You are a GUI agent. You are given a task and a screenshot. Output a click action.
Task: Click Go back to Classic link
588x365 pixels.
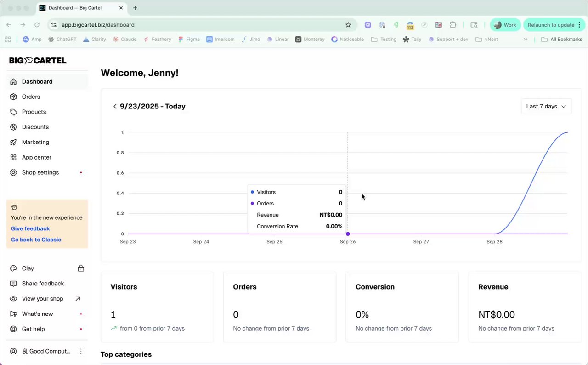pyautogui.click(x=36, y=240)
